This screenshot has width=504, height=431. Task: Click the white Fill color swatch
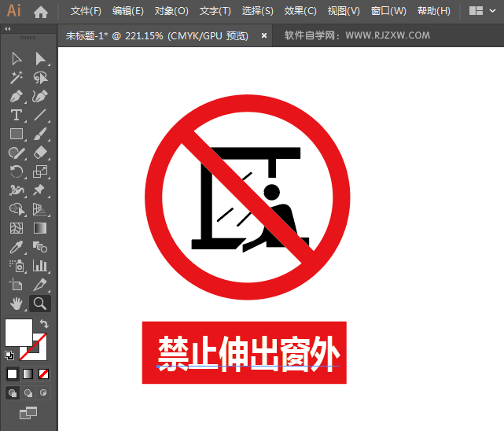click(x=18, y=331)
